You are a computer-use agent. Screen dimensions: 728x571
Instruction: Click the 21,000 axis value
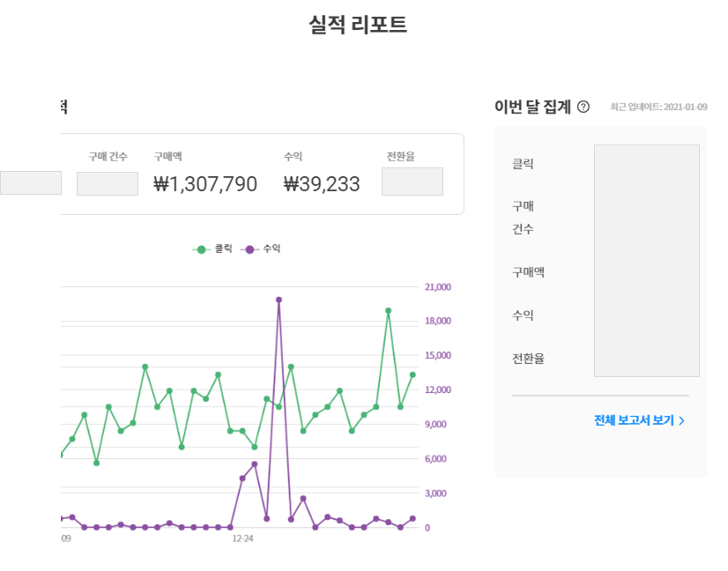coord(438,287)
